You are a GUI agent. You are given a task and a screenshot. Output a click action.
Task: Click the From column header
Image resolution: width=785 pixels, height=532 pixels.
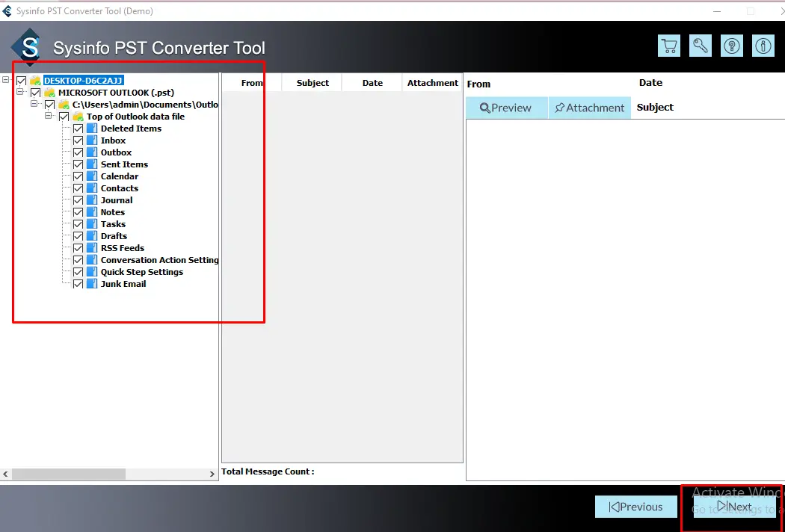pyautogui.click(x=252, y=83)
